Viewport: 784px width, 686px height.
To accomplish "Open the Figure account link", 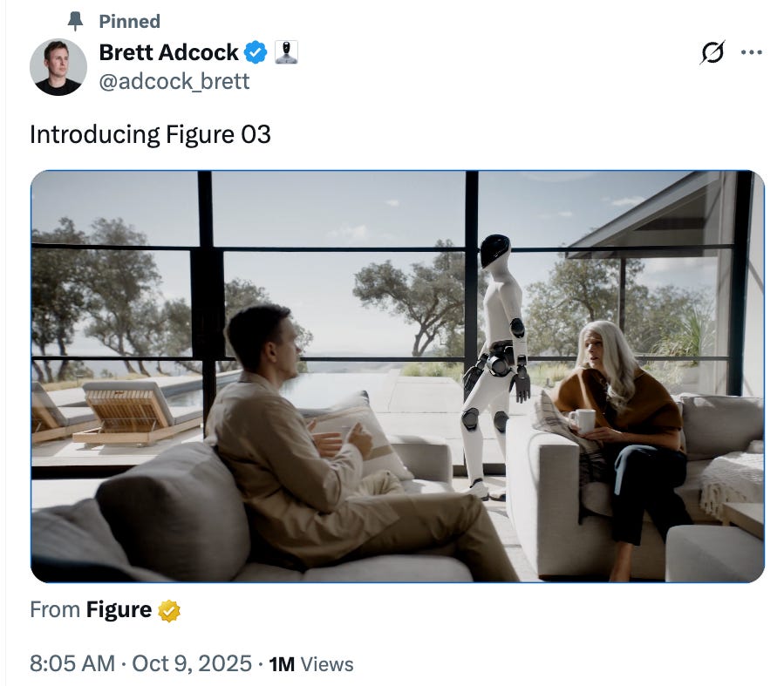I will [x=119, y=610].
